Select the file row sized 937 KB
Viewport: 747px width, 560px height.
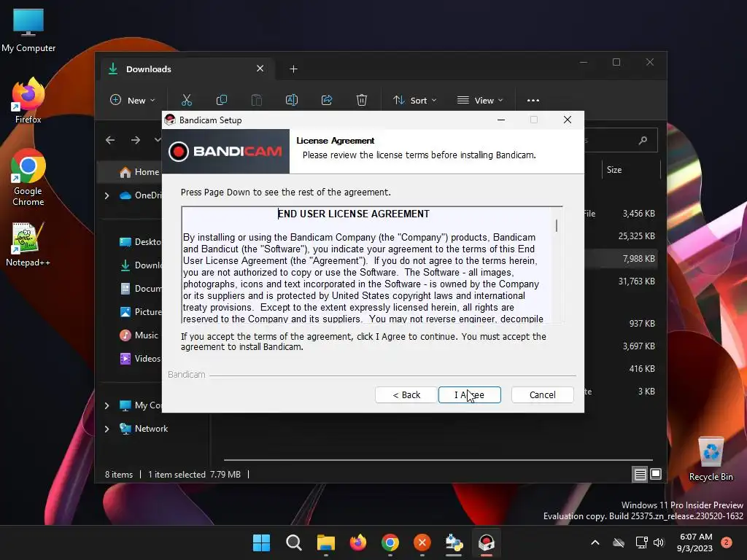621,323
